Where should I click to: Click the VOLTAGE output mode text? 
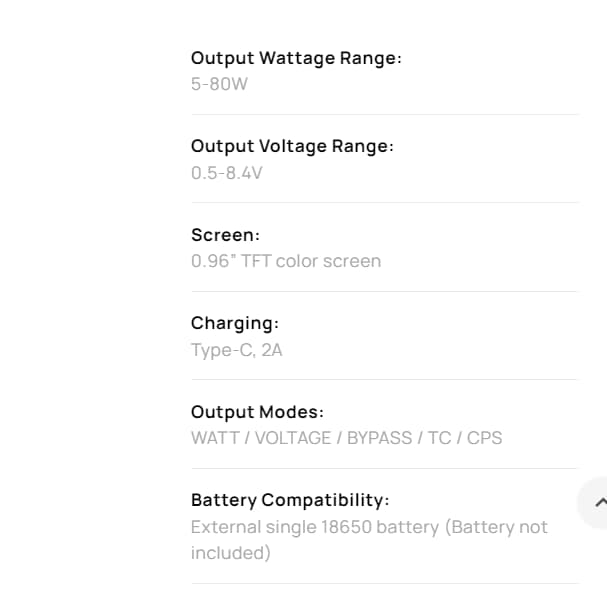[293, 438]
